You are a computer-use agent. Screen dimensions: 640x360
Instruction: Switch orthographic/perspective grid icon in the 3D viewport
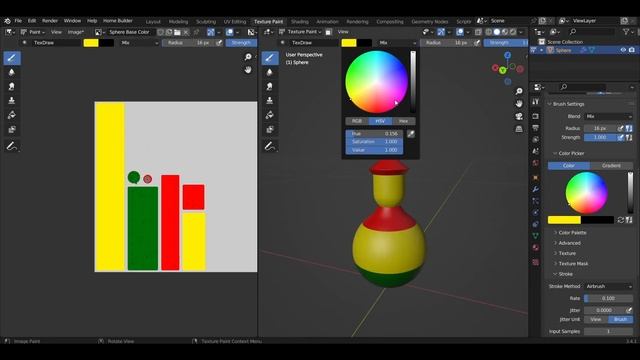click(x=519, y=129)
